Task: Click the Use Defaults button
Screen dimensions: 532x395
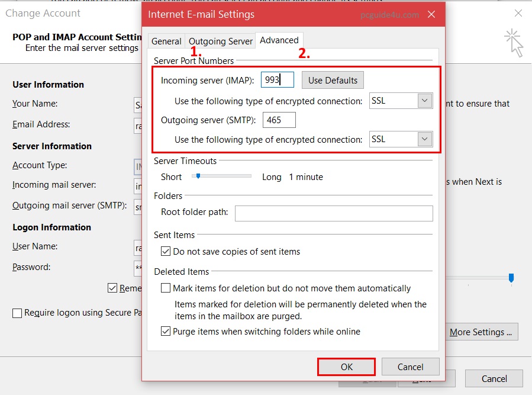Action: [x=333, y=80]
